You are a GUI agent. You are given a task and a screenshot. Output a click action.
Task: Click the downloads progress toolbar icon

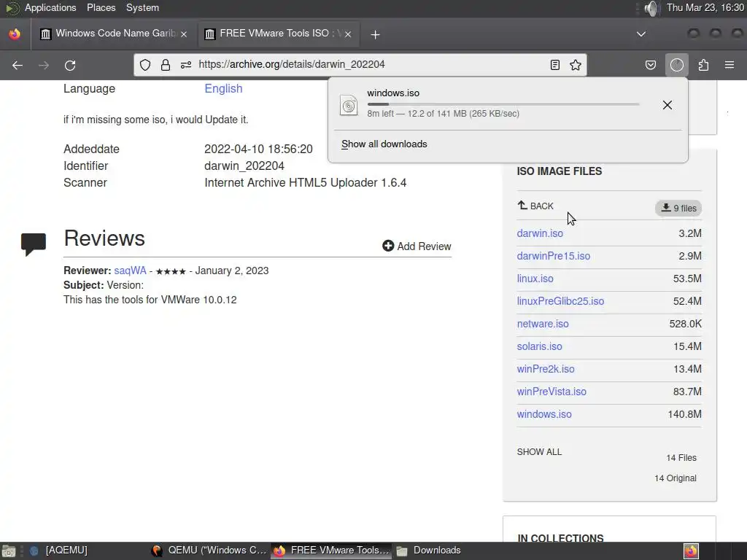[x=676, y=65]
